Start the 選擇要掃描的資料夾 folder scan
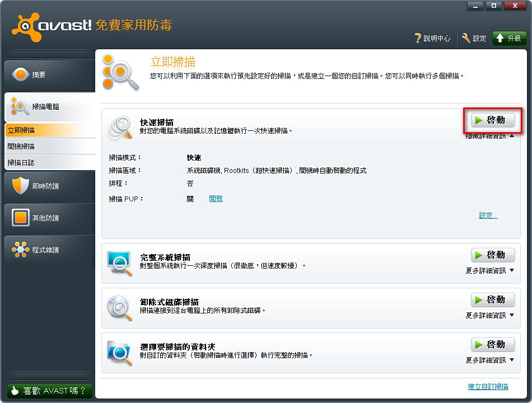The height and width of the screenshot is (403, 532). 493,344
